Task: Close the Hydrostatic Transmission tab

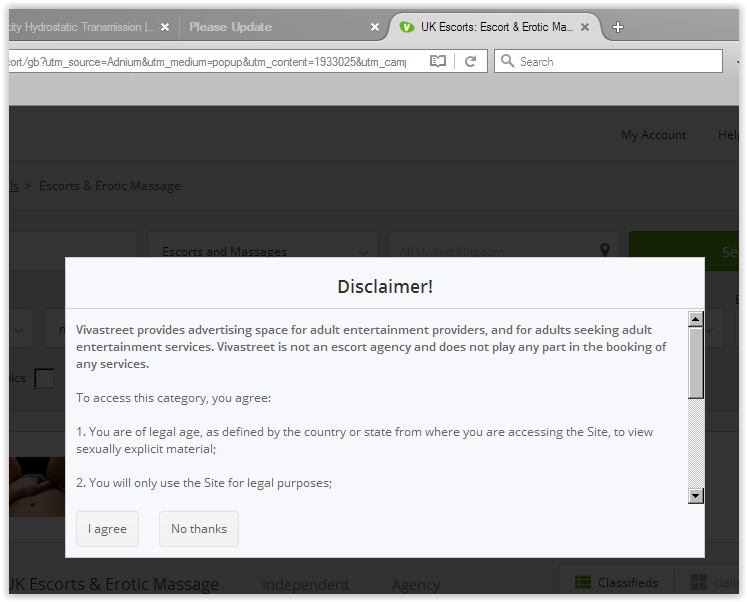Action: tap(165, 27)
